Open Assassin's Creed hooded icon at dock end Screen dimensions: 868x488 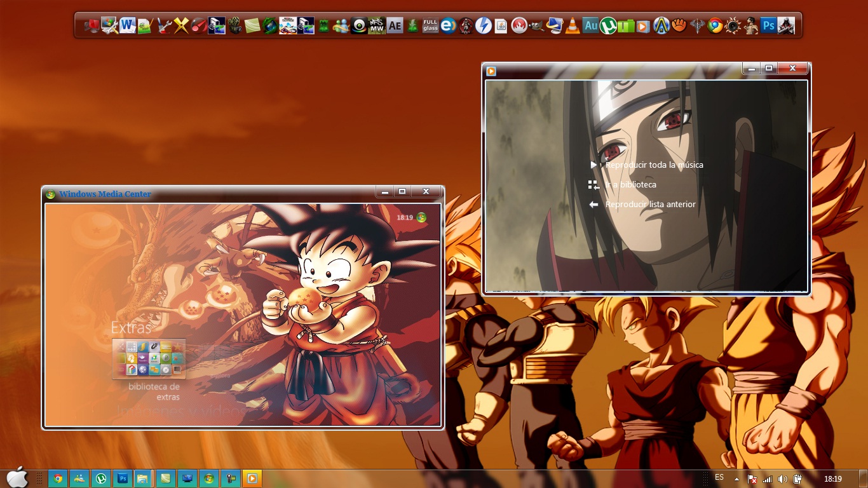[786, 25]
